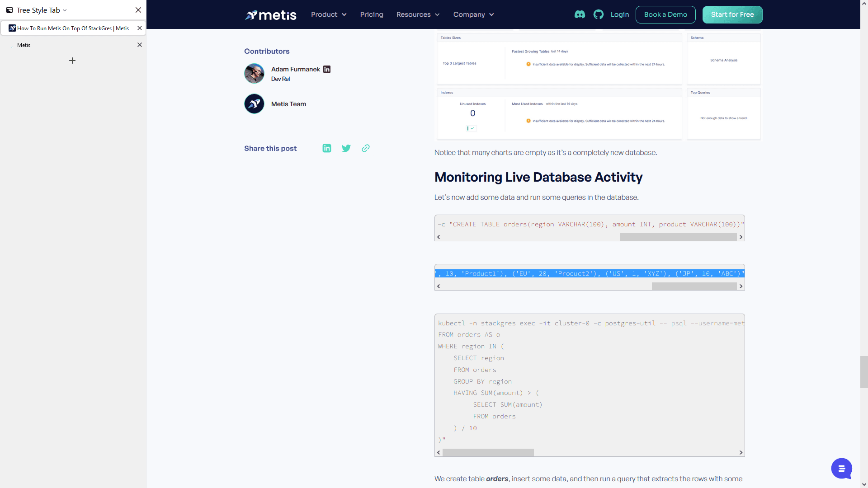The image size is (868, 488).
Task: Open the Discord community icon
Action: click(580, 14)
